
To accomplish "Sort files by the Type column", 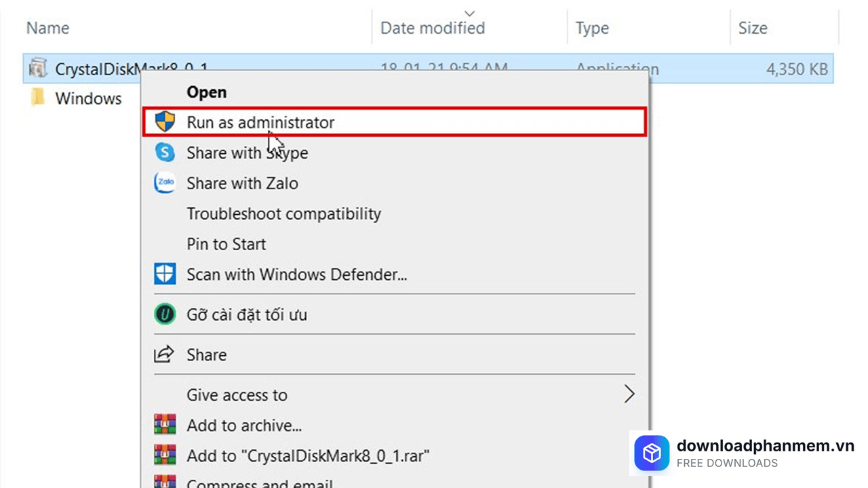I will tap(592, 28).
